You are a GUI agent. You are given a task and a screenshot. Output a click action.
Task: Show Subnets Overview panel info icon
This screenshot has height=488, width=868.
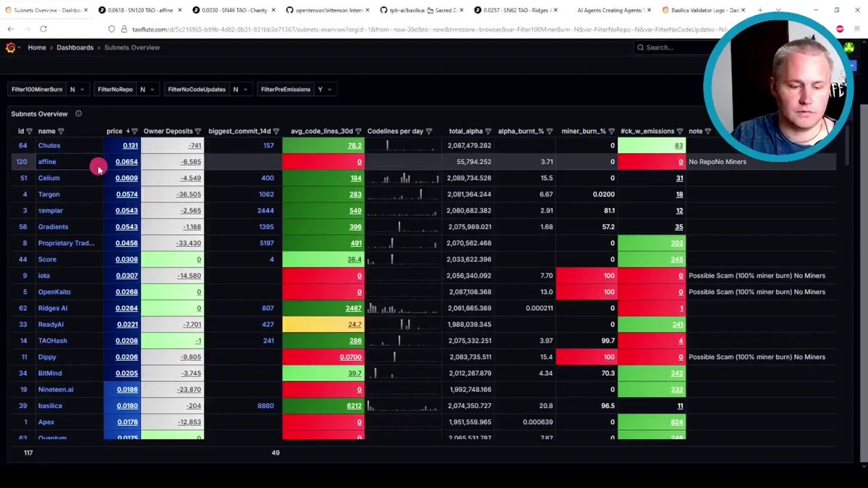tap(78, 114)
